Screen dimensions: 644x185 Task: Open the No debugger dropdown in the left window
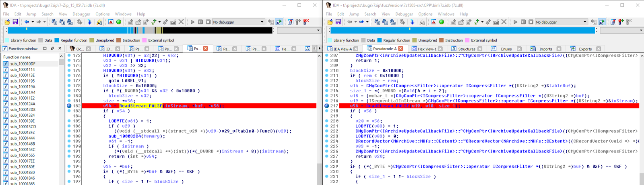click(262, 22)
